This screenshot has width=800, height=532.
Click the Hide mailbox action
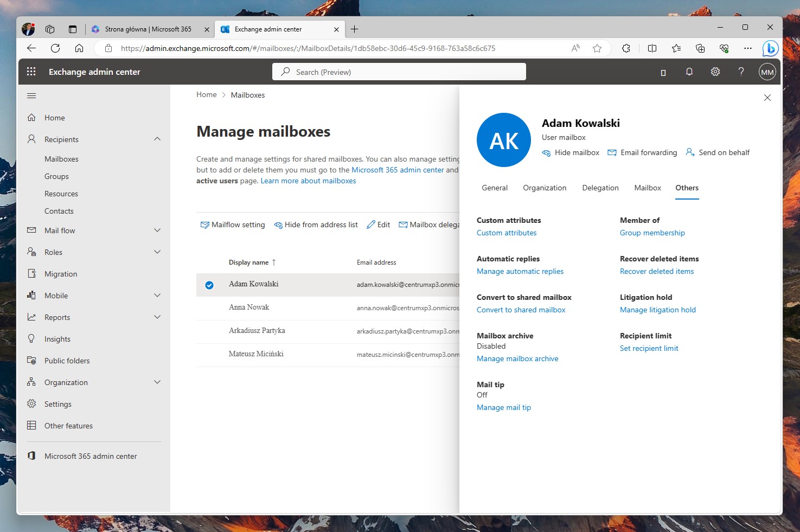point(571,153)
